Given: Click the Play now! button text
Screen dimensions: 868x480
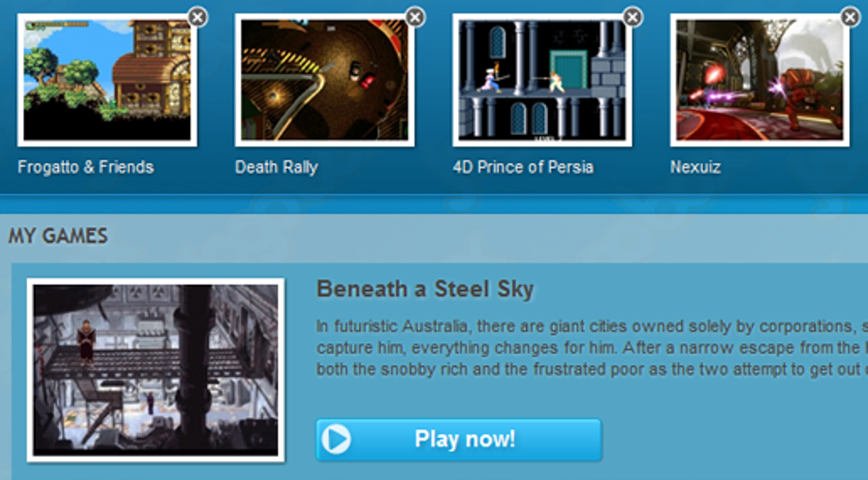Looking at the screenshot, I should (465, 439).
